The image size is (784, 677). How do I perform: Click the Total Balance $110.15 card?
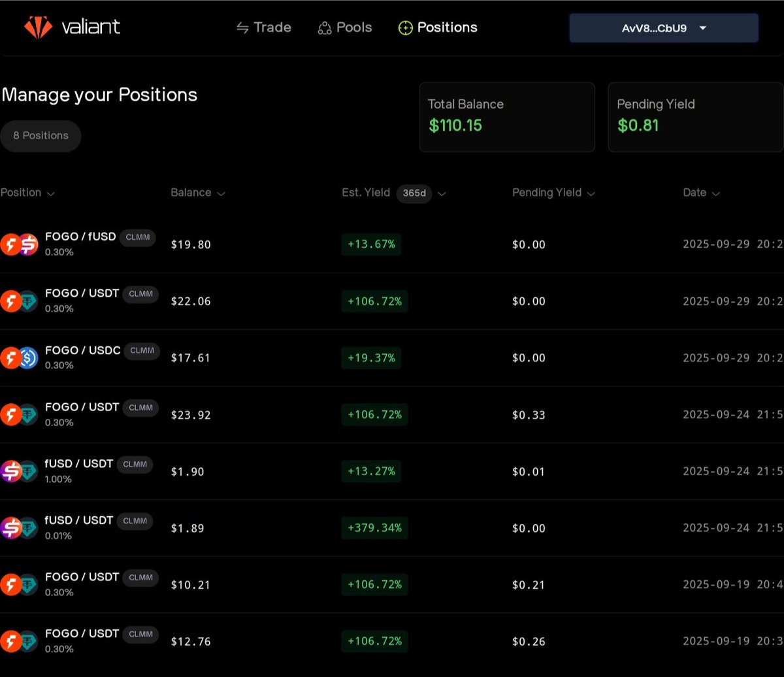point(507,117)
